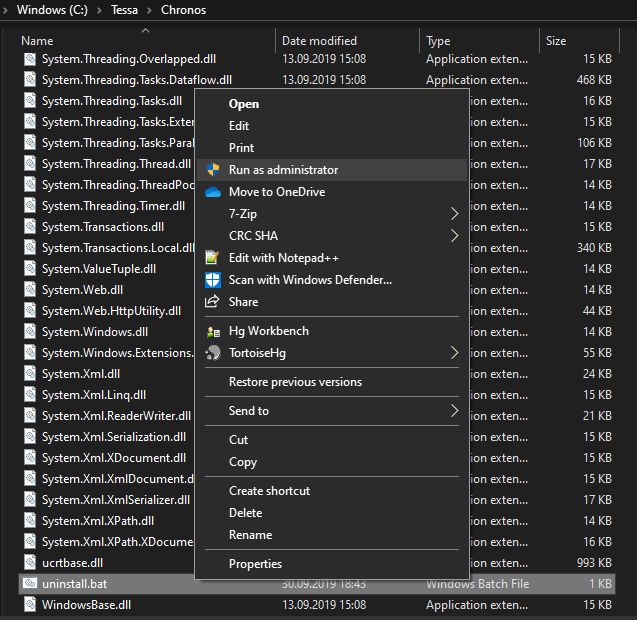Click the shield icon beside Run as administrator
The height and width of the screenshot is (620, 637).
[x=212, y=170]
